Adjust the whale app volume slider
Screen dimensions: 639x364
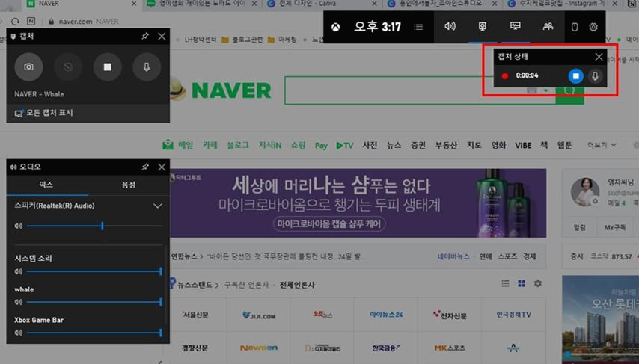[x=94, y=302]
